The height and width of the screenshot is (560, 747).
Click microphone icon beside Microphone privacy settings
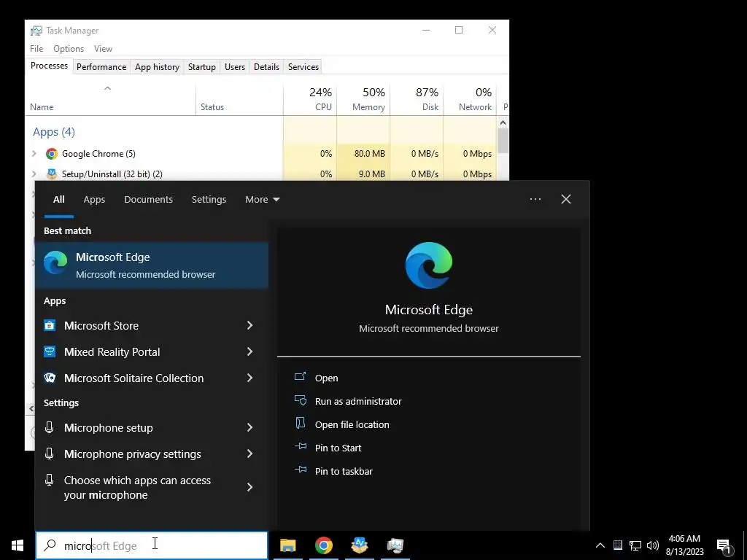(x=49, y=454)
